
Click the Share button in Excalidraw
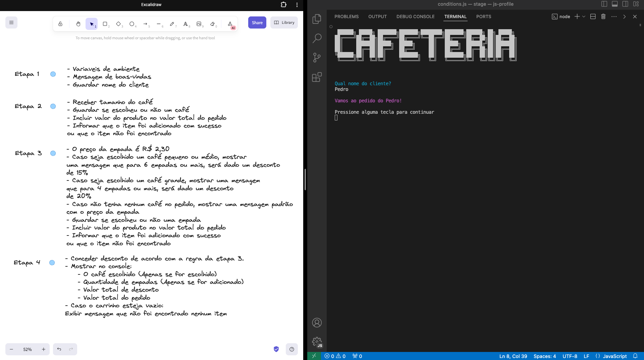[257, 22]
